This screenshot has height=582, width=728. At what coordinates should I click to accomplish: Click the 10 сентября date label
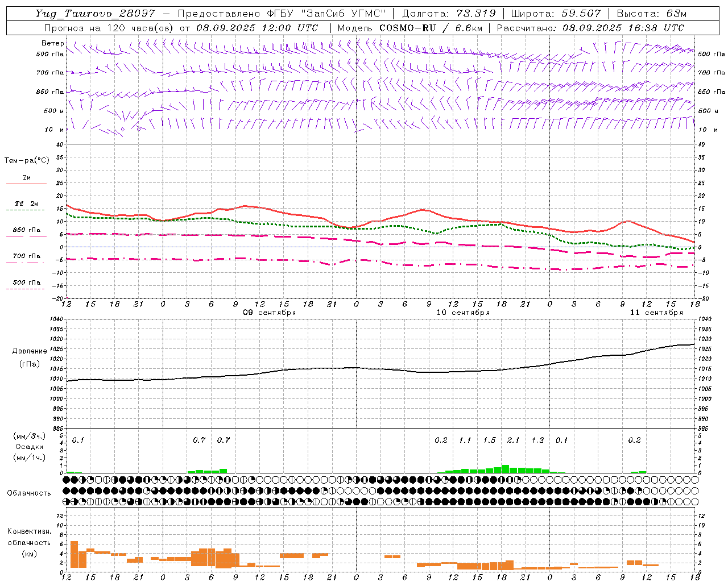(x=463, y=313)
